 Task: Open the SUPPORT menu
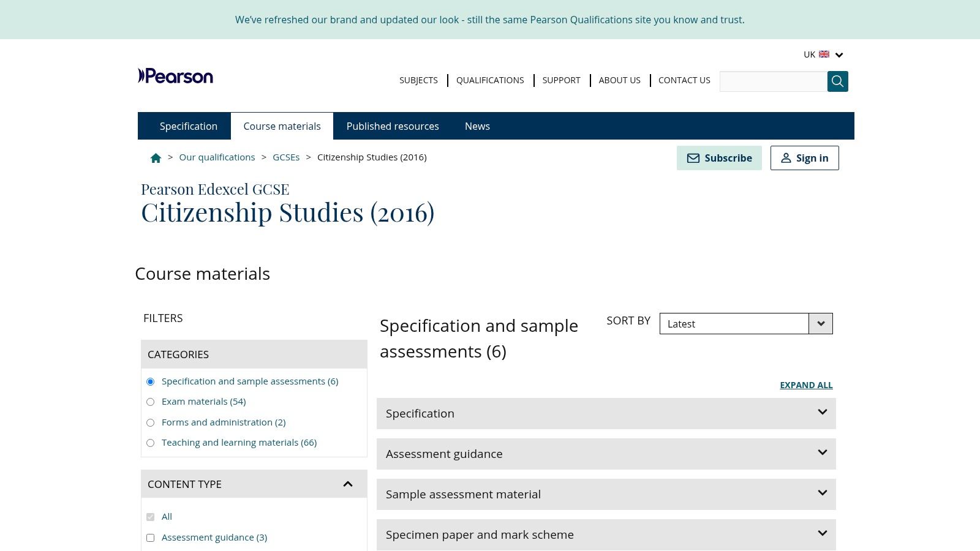[x=561, y=80]
